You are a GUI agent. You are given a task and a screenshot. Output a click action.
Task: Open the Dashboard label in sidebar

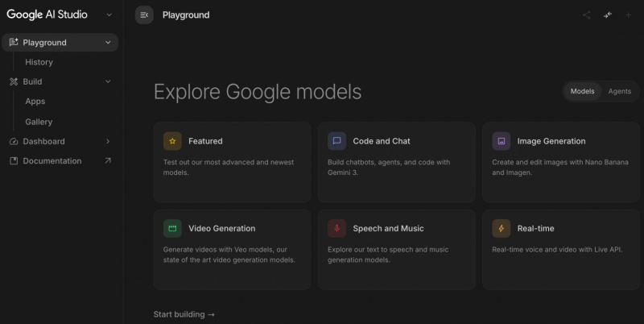pos(44,141)
